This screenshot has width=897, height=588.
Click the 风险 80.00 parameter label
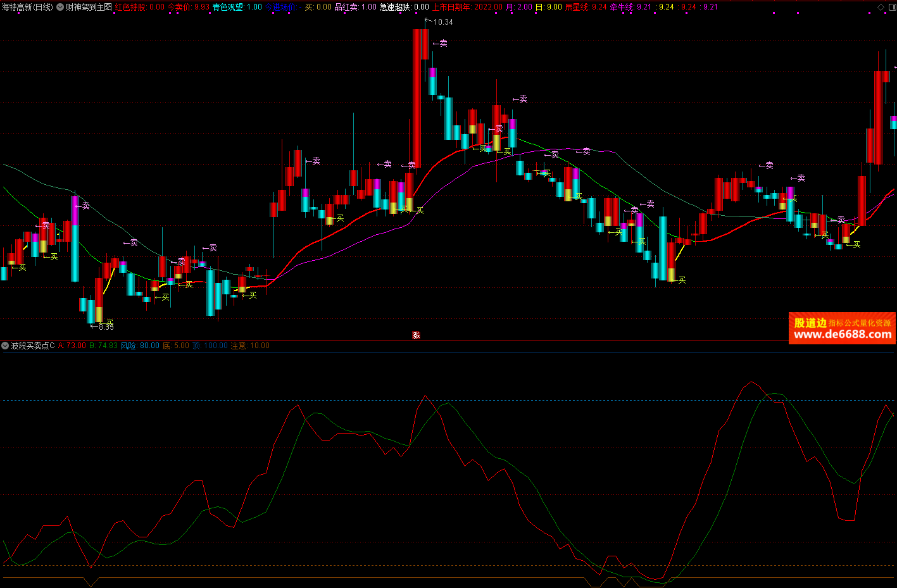140,346
